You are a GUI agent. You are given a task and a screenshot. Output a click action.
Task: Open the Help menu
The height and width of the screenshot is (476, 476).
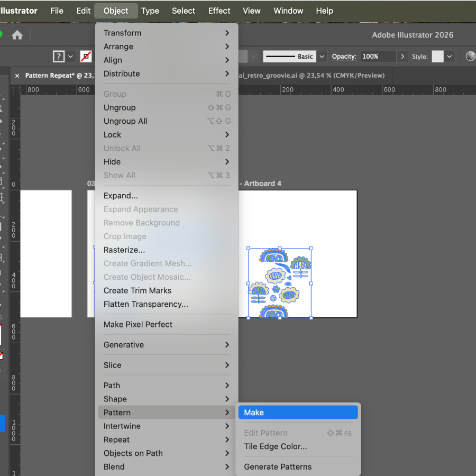324,11
